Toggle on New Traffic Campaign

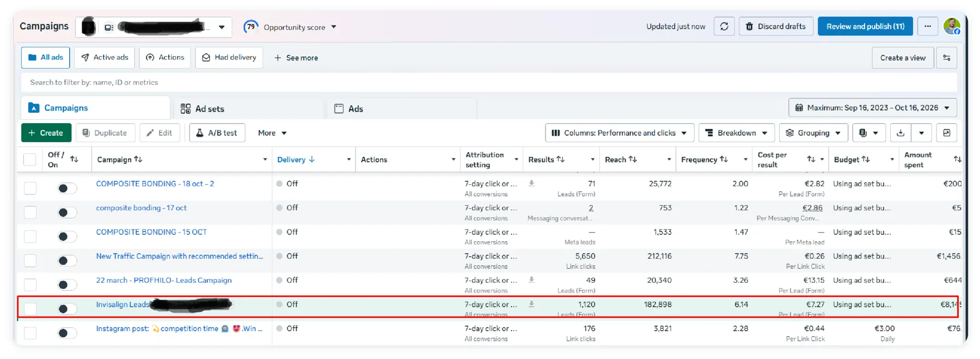point(67,260)
